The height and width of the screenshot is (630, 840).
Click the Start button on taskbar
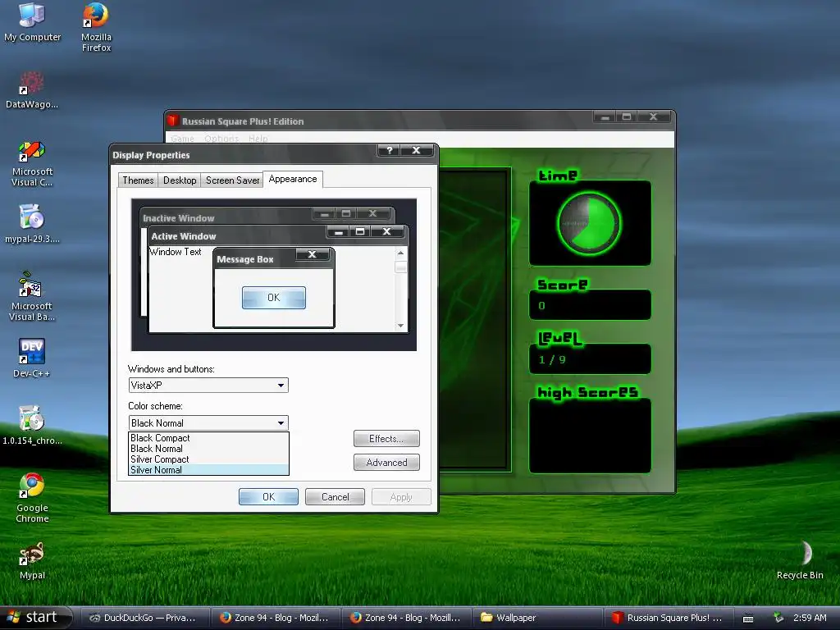35,617
